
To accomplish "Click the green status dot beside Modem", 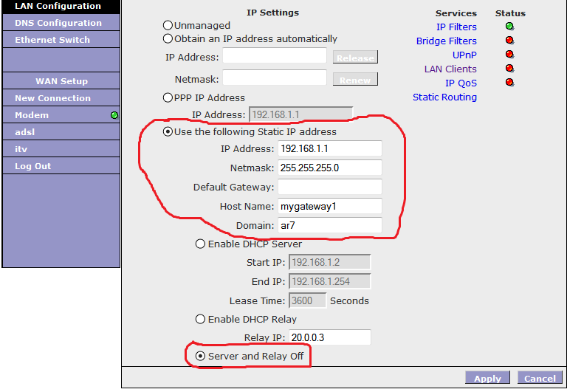I will pyautogui.click(x=114, y=115).
